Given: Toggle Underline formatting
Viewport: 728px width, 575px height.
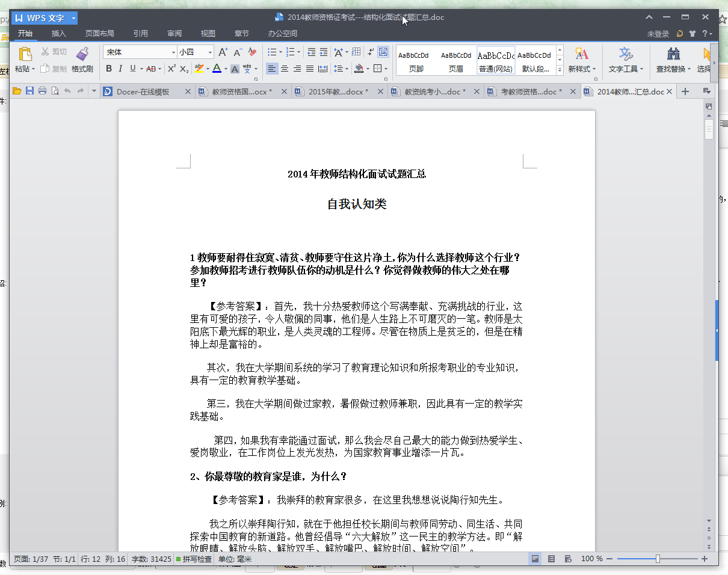Looking at the screenshot, I should [132, 69].
